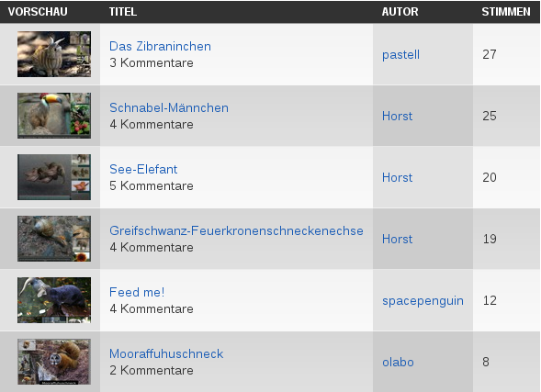Visit author pastell's profile

(400, 54)
